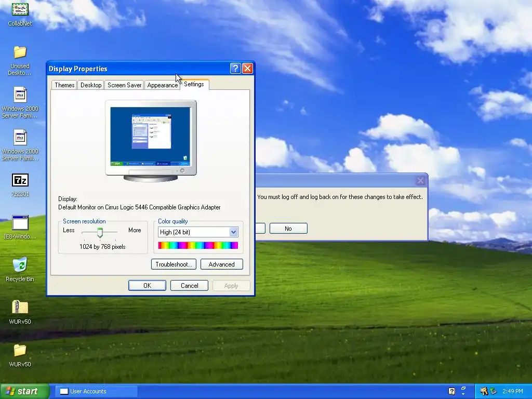The image size is (532, 399).
Task: Click the Troubleshoot... button
Action: click(174, 264)
